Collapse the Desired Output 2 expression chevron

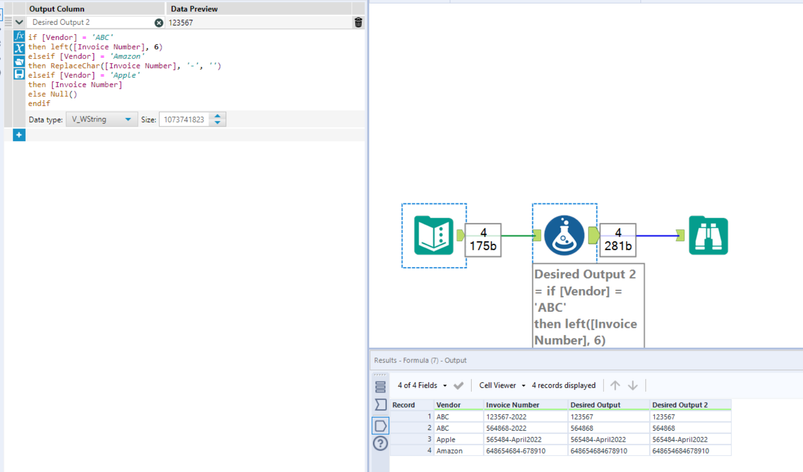pos(19,23)
